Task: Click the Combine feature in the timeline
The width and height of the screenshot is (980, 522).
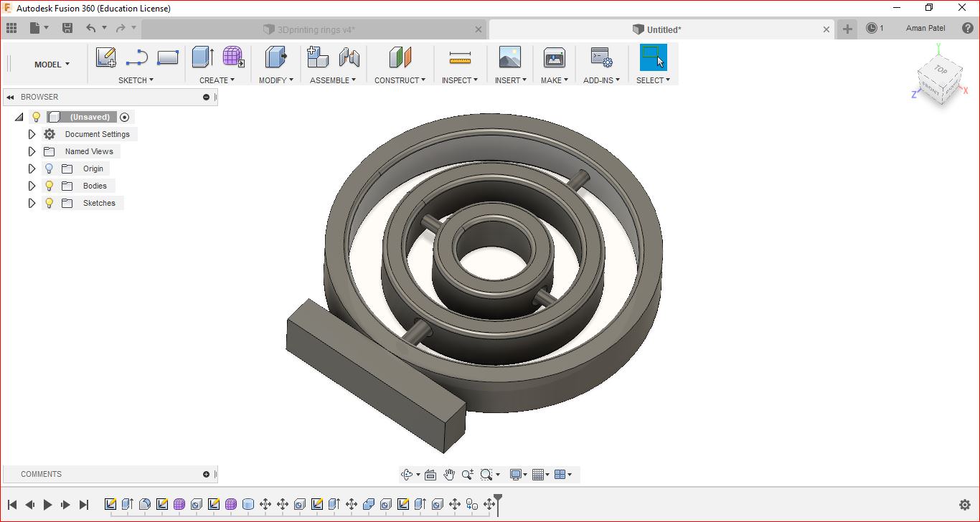Action: click(x=369, y=504)
